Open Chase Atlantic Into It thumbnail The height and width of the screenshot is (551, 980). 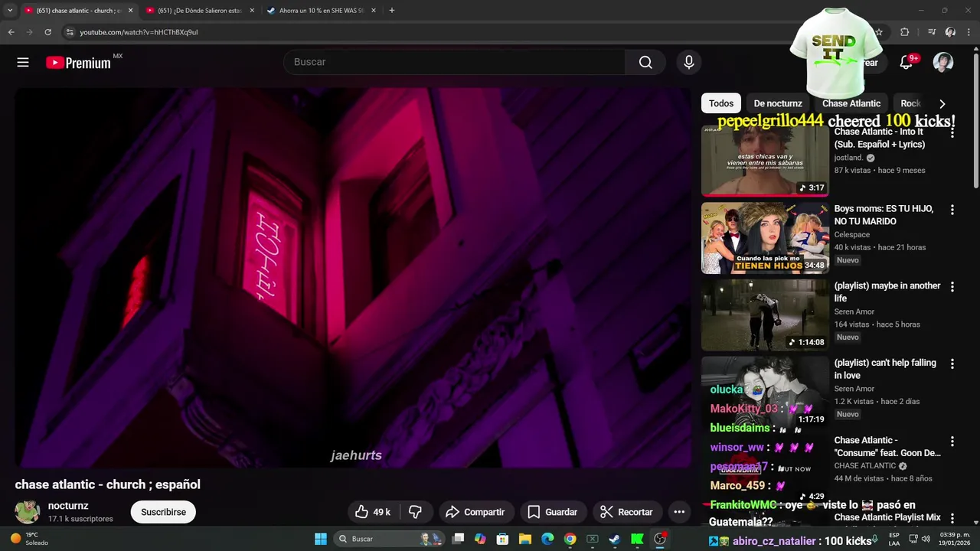pos(765,161)
